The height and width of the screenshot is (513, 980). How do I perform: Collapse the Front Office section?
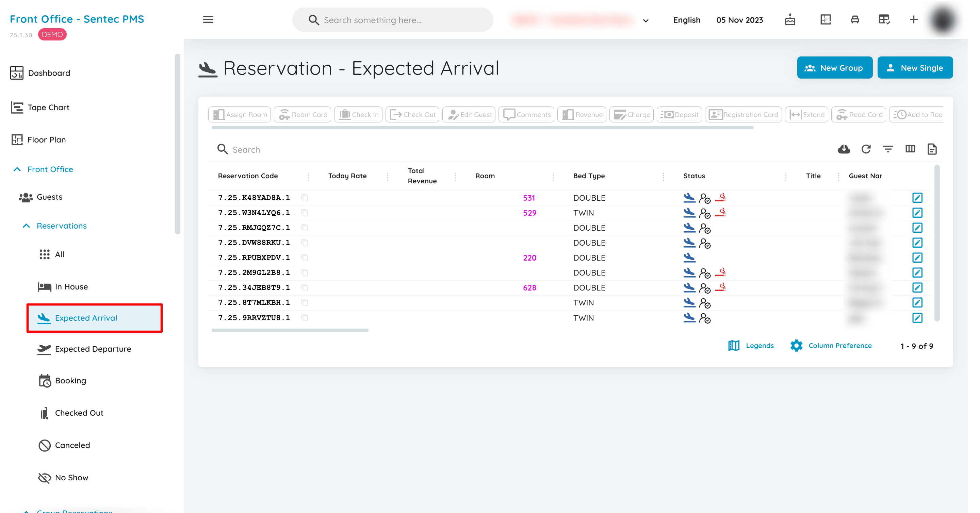[17, 170]
